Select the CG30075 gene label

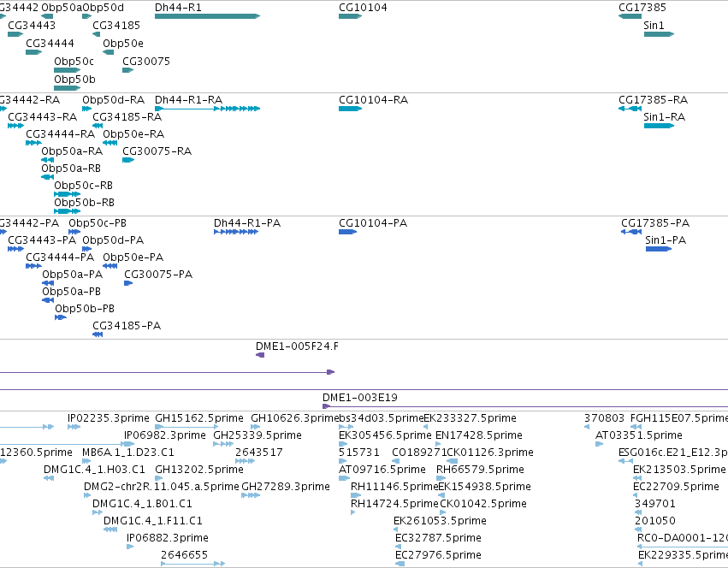(x=146, y=62)
